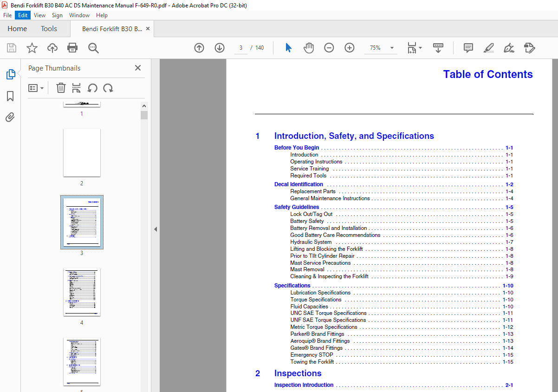Click the thumbnails panel scrollbar

tap(144, 246)
